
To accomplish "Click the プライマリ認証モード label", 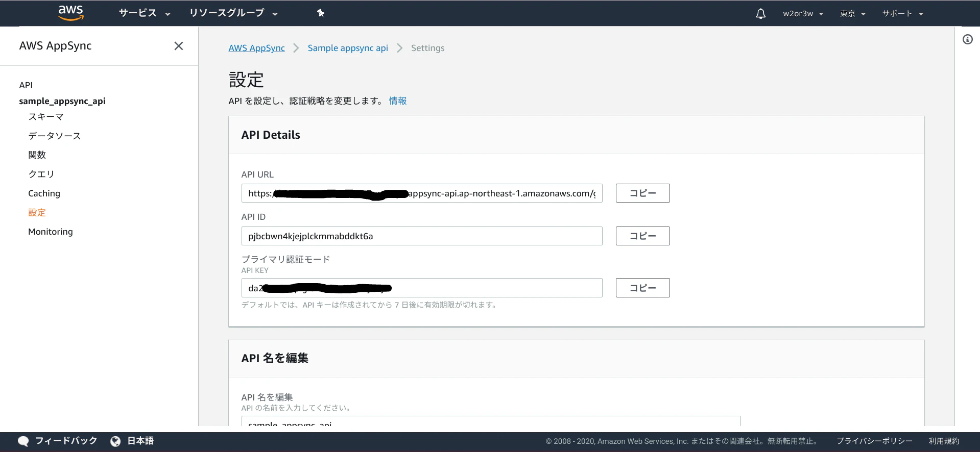I will 285,259.
